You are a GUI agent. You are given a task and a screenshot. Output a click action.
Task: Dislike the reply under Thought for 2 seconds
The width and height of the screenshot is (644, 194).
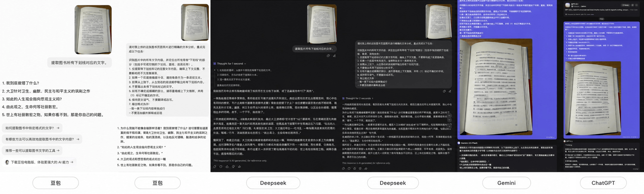tap(360, 168)
